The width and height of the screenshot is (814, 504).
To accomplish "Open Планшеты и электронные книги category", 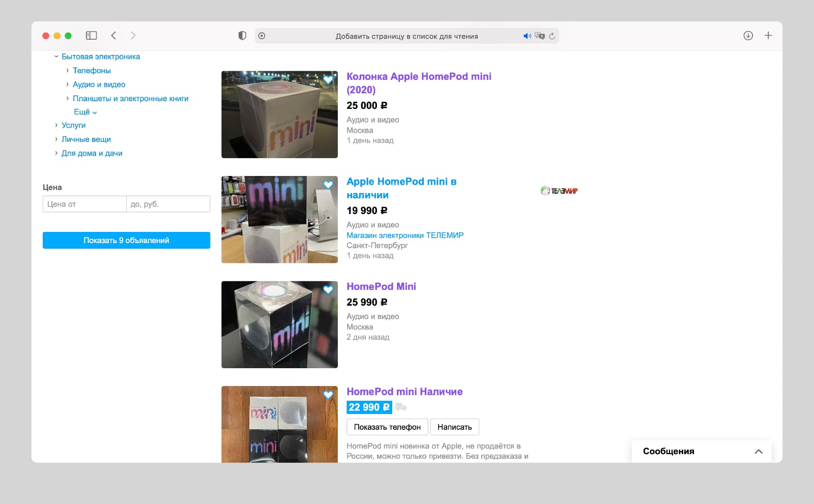I will click(131, 99).
